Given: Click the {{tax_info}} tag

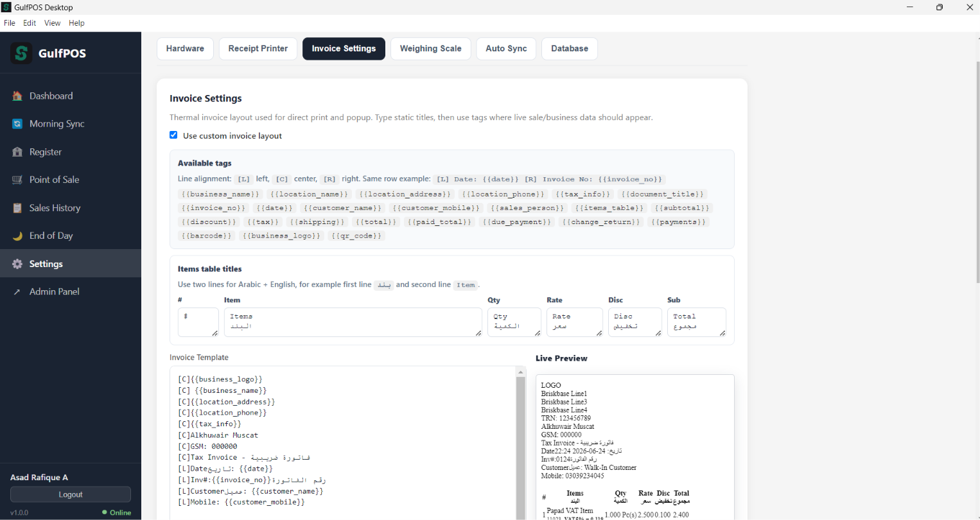Looking at the screenshot, I should [x=582, y=194].
